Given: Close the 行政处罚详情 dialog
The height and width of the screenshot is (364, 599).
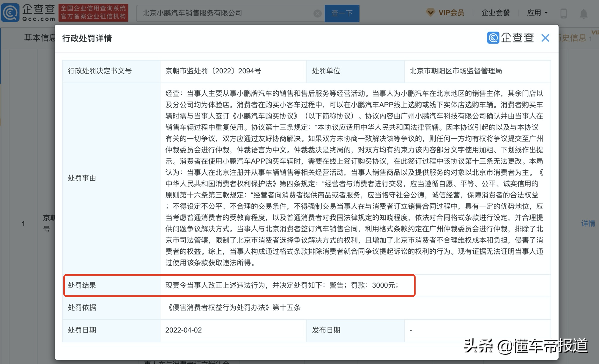Looking at the screenshot, I should (x=546, y=38).
